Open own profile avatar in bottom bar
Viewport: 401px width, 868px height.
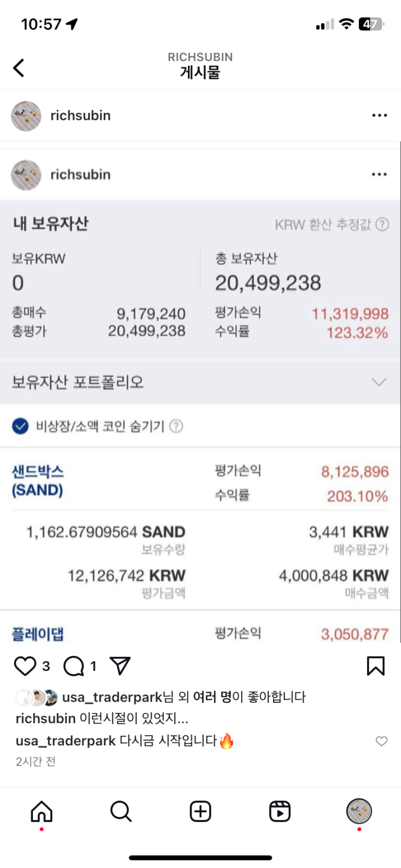click(359, 811)
